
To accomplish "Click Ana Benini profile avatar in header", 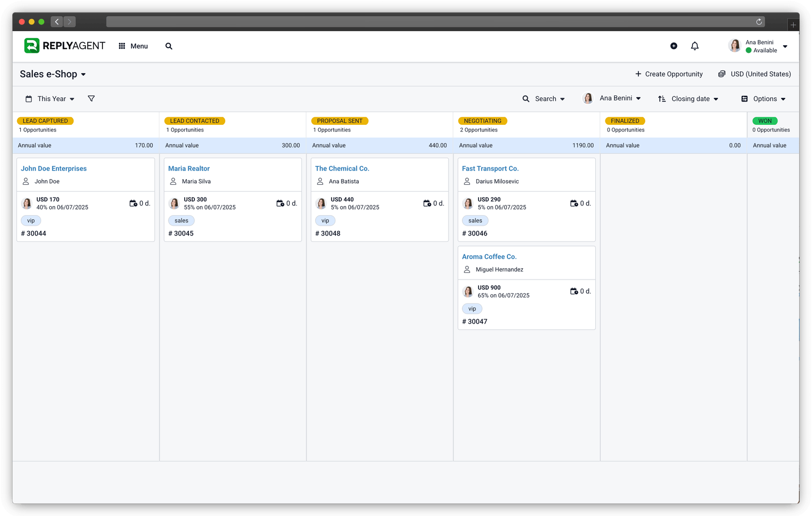I will tap(734, 46).
